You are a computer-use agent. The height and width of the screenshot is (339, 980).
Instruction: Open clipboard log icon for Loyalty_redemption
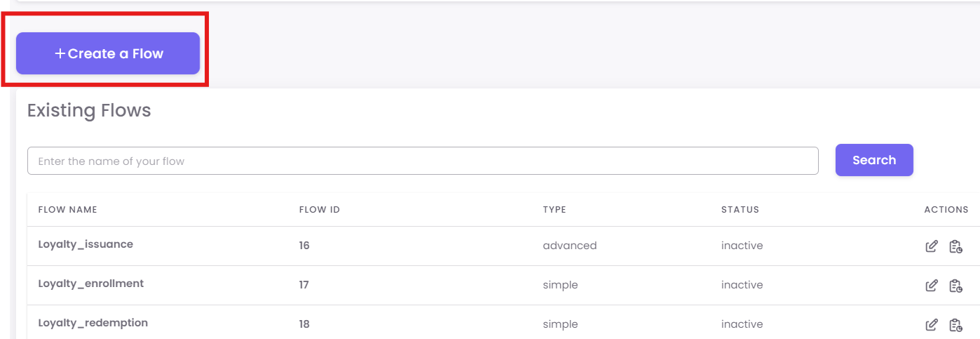click(x=955, y=325)
